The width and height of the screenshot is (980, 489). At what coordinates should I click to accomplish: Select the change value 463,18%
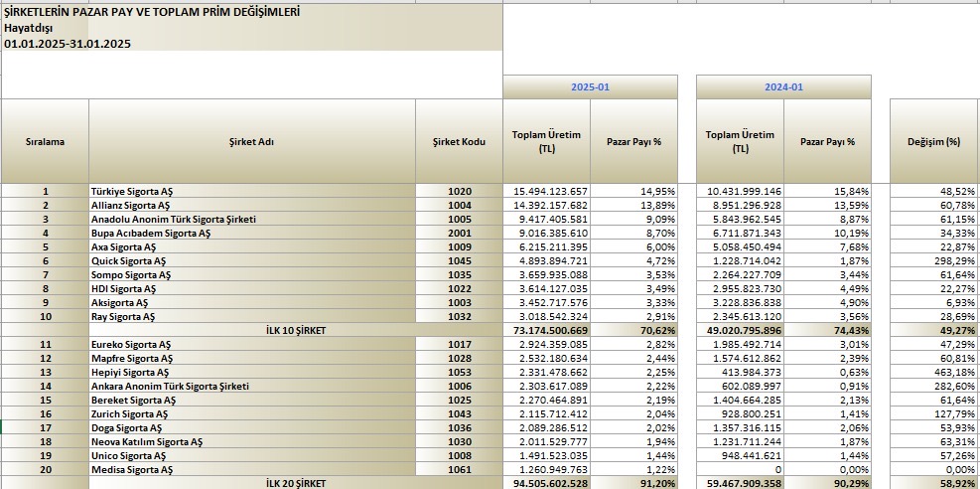click(933, 372)
